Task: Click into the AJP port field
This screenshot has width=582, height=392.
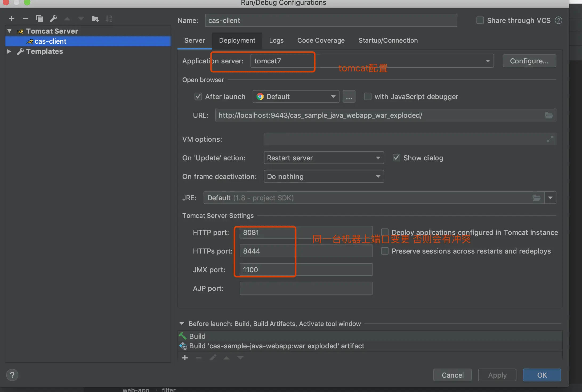Action: (x=306, y=288)
